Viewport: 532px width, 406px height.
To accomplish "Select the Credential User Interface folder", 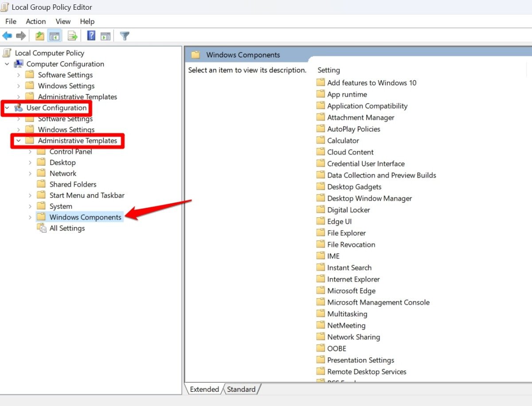I will pyautogui.click(x=366, y=164).
